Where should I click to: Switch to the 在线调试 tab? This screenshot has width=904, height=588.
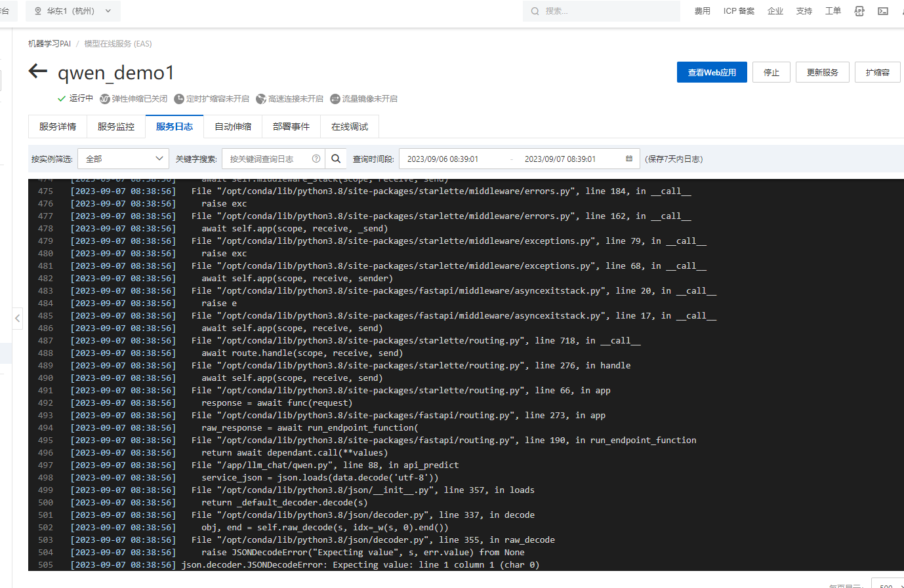pos(350,127)
